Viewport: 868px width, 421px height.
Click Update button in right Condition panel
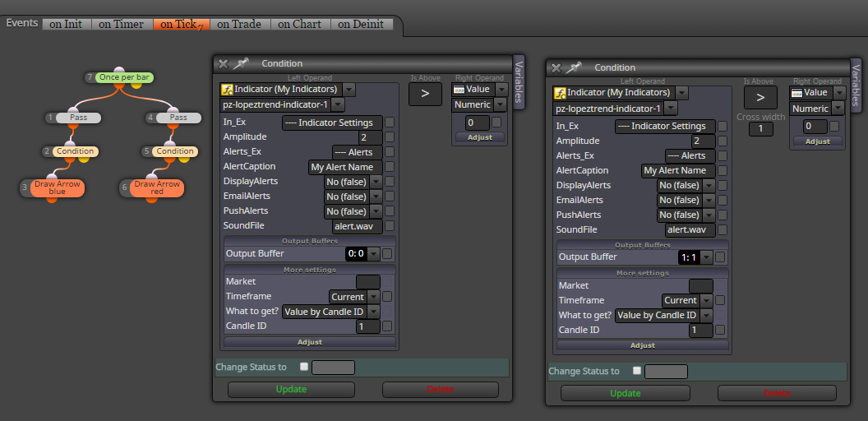(x=626, y=393)
